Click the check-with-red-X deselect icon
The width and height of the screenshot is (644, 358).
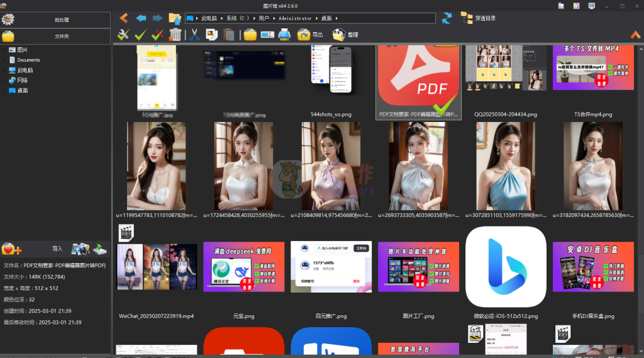[158, 35]
